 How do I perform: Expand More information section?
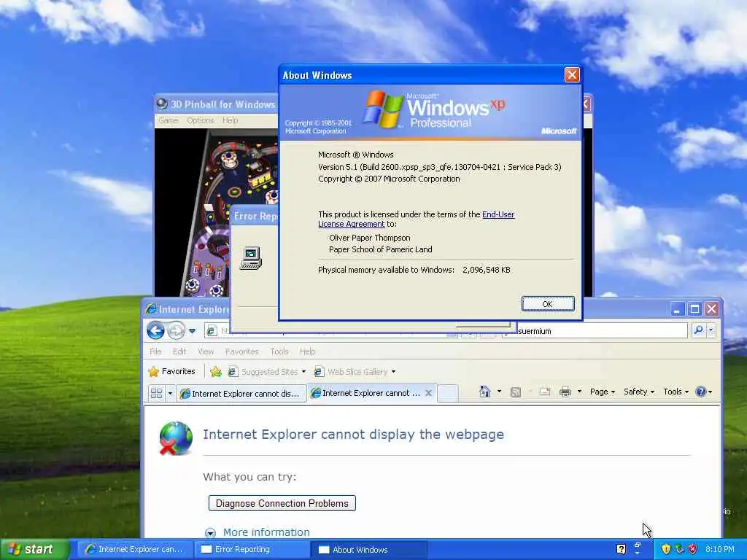click(x=210, y=533)
